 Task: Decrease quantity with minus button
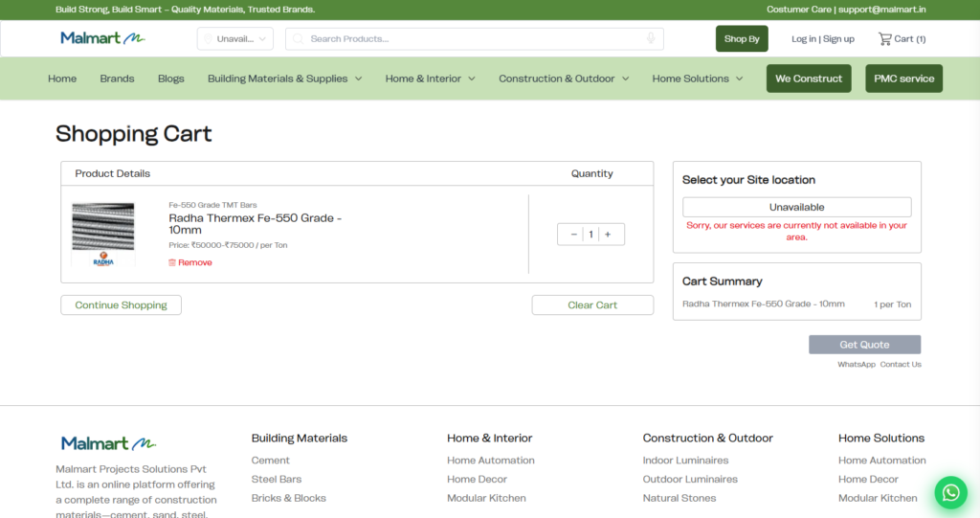coord(574,235)
